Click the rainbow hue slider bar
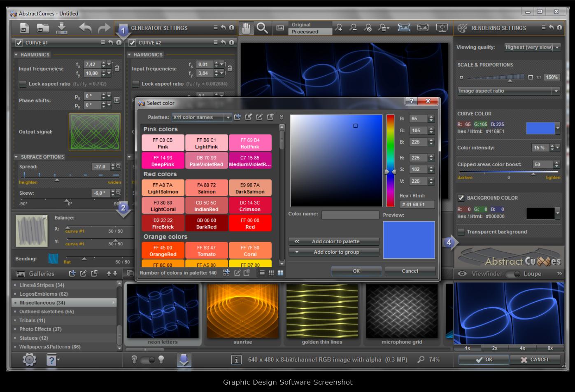Viewport: 575px width, 392px height. pyautogui.click(x=390, y=161)
